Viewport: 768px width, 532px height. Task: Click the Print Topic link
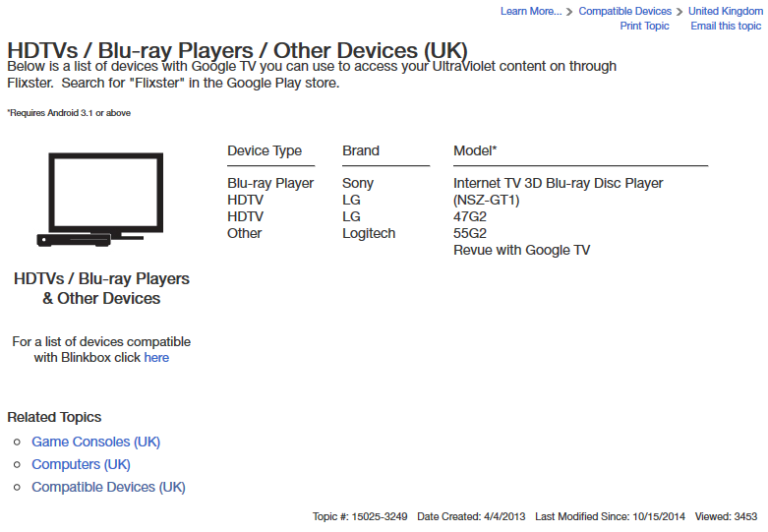click(x=644, y=26)
